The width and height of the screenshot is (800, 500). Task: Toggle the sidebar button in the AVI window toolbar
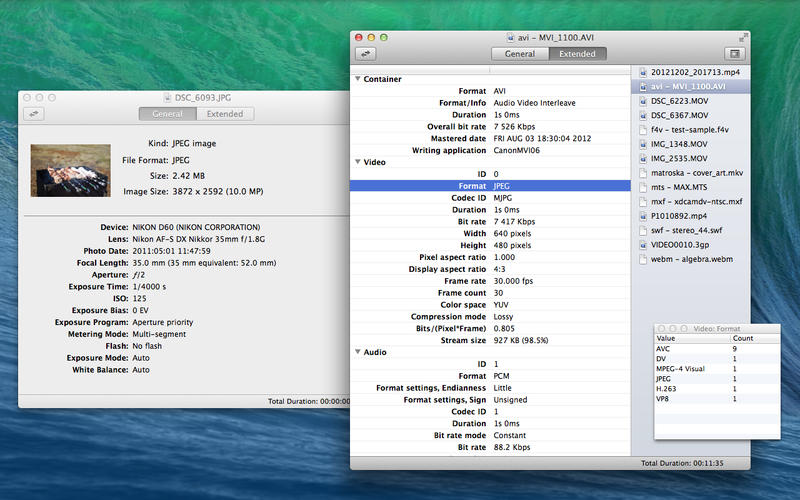point(734,53)
